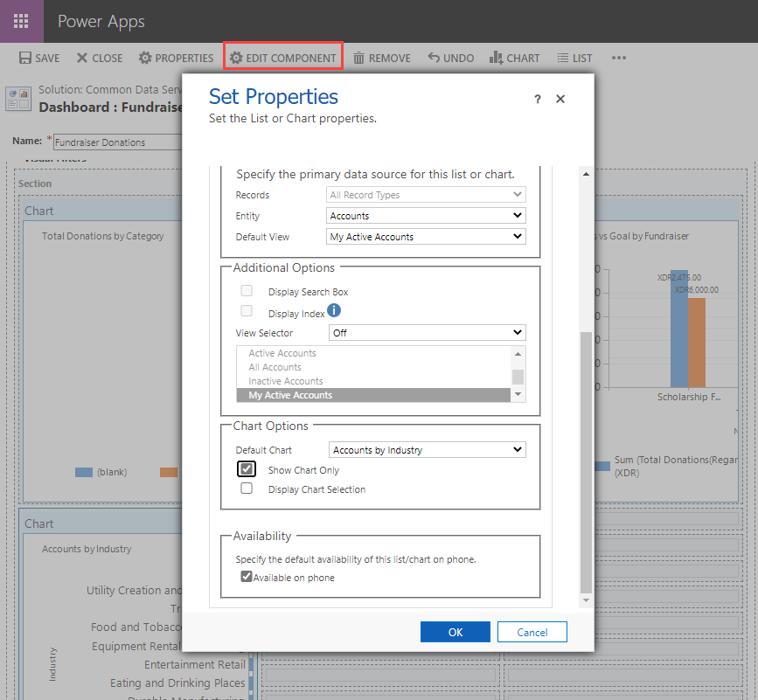
Task: Click the dashboard Name input field
Action: 117,142
